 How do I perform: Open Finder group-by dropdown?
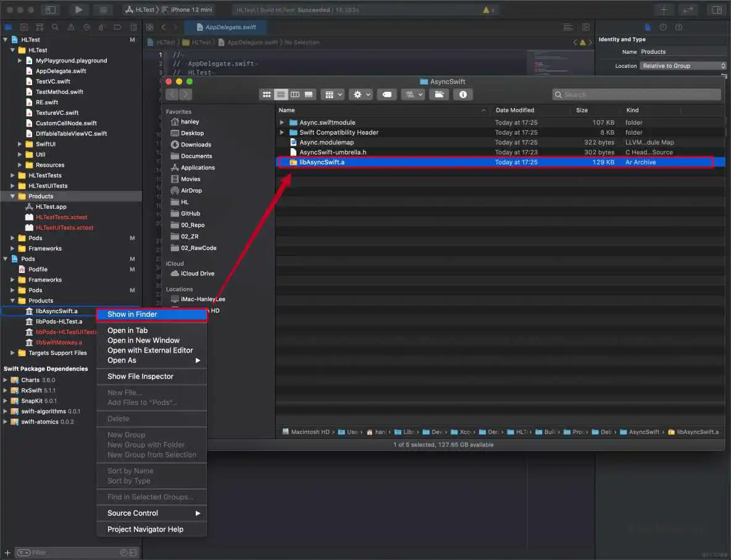333,94
